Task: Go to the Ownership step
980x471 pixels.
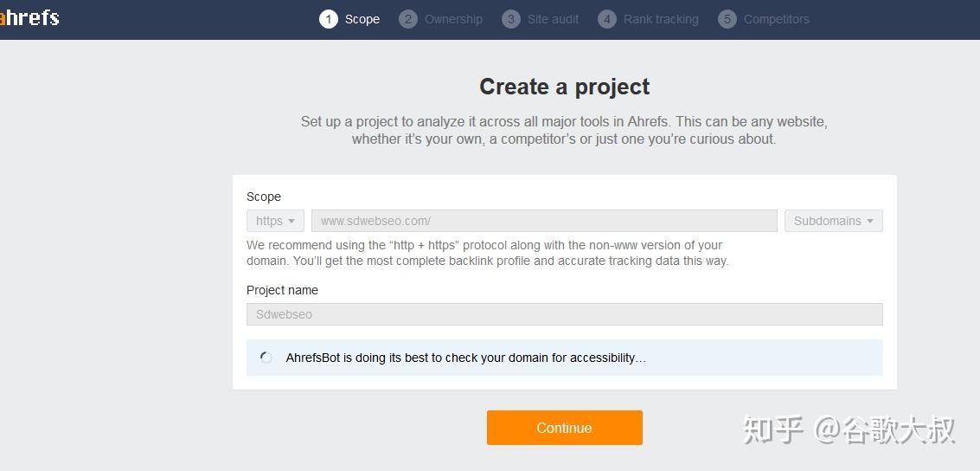Action: pyautogui.click(x=453, y=19)
